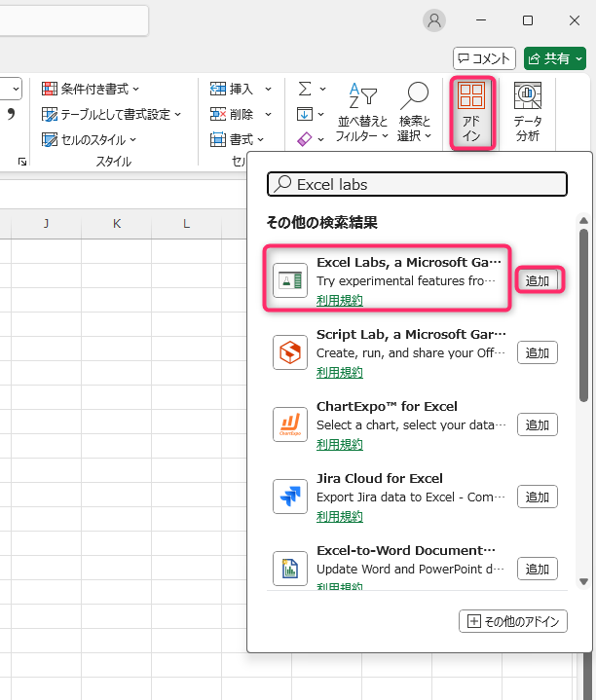This screenshot has height=700, width=596.
Task: Open the 検索と選択 dropdown
Action: coord(415,114)
